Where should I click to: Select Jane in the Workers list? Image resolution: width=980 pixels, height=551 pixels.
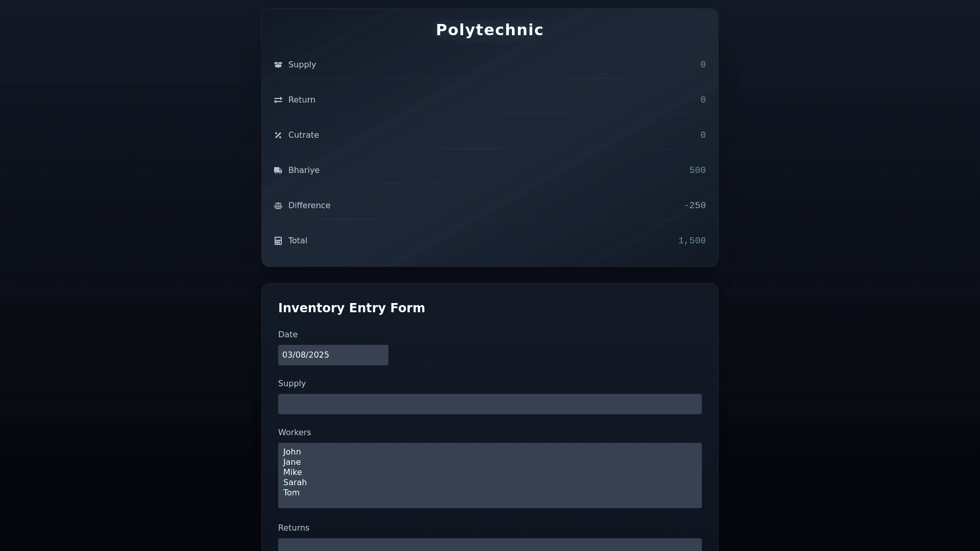point(292,462)
